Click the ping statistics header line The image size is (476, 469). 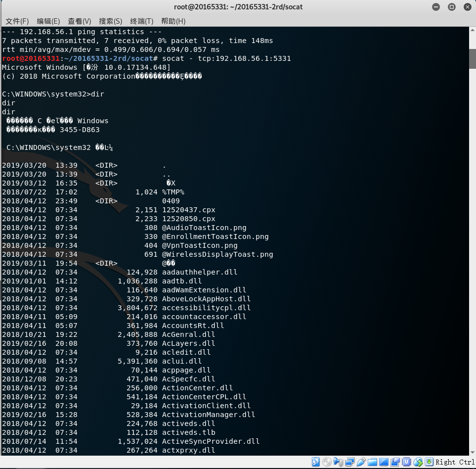click(x=82, y=32)
